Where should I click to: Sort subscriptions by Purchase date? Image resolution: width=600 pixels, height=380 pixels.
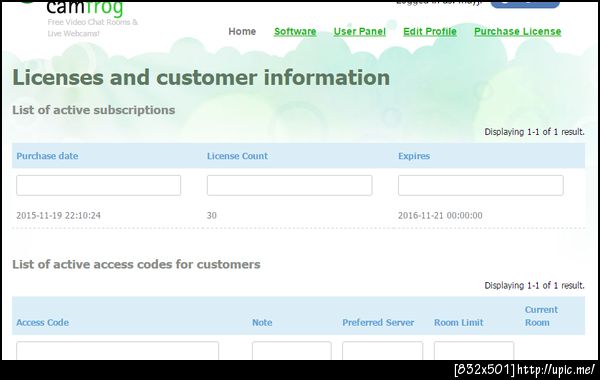click(x=47, y=156)
